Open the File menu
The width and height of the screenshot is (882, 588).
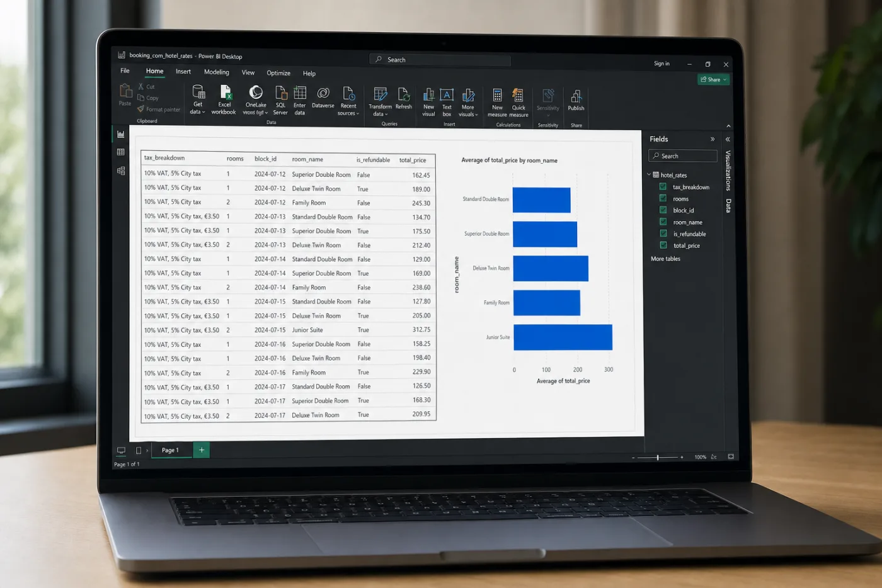(x=125, y=71)
